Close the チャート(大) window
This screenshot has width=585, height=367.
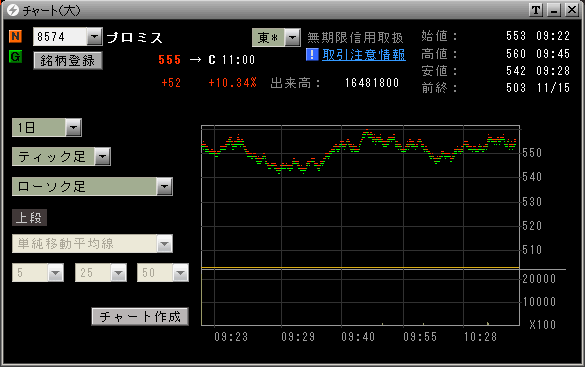click(572, 10)
